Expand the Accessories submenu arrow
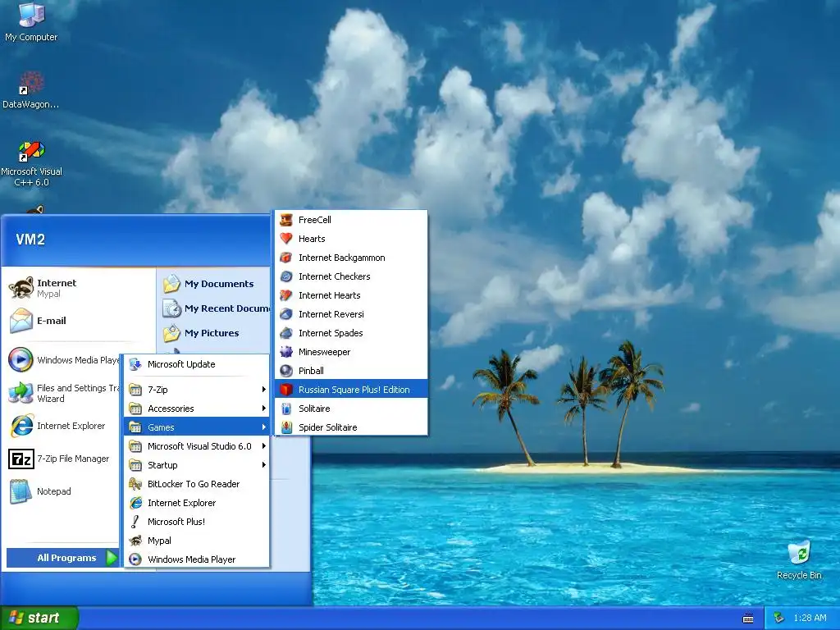The height and width of the screenshot is (630, 840). click(x=263, y=409)
